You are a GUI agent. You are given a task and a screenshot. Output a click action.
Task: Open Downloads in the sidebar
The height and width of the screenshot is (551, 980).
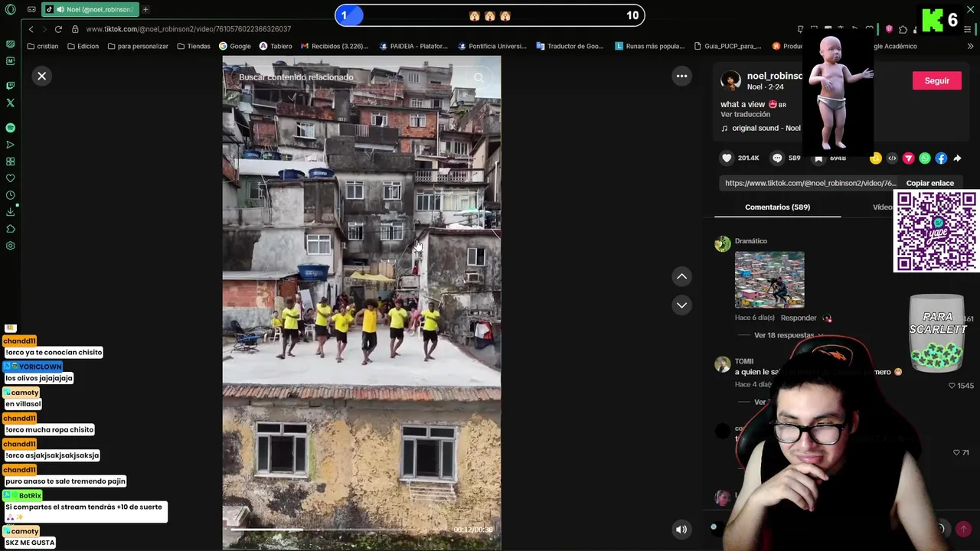click(x=11, y=212)
